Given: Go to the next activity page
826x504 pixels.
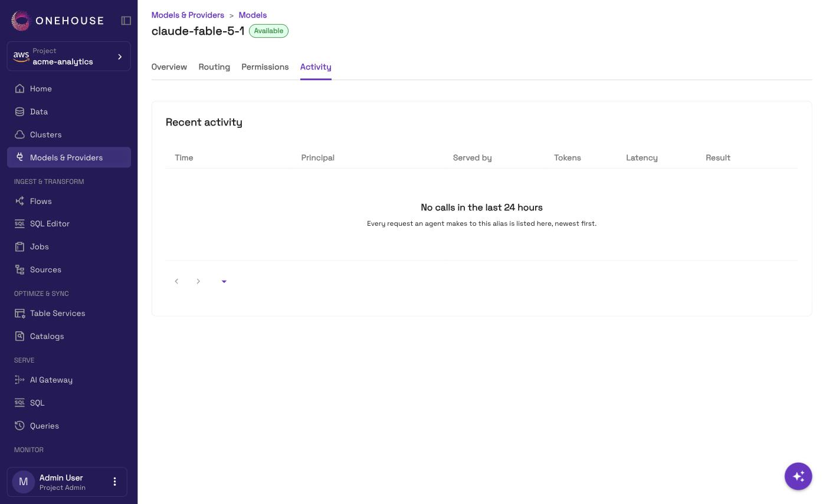Looking at the screenshot, I should tap(198, 281).
